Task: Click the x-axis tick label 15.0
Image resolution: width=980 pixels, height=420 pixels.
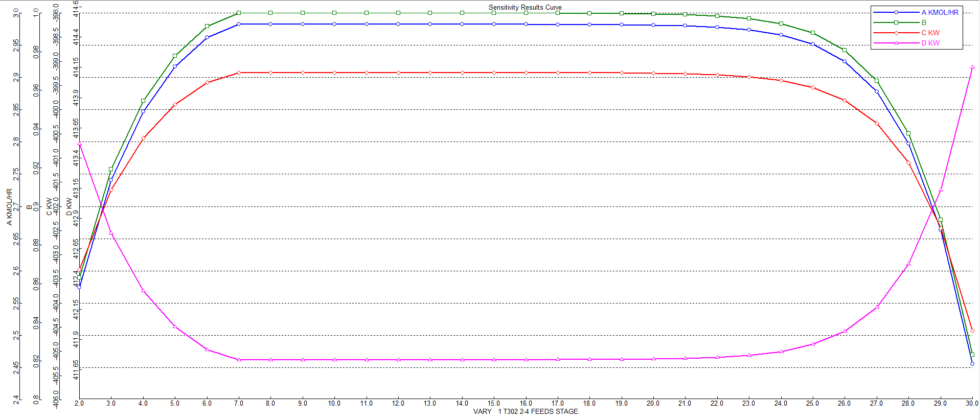Action: [494, 403]
